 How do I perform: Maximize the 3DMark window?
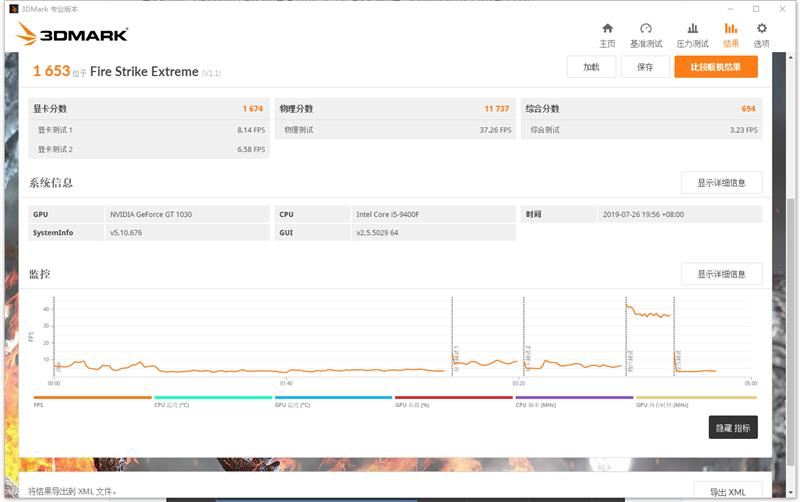pyautogui.click(x=756, y=9)
